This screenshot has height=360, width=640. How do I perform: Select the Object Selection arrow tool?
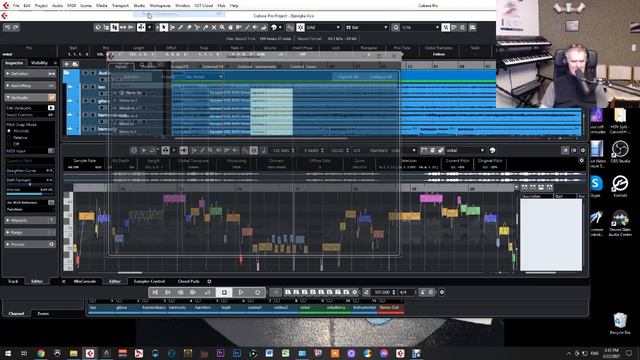pyautogui.click(x=164, y=27)
